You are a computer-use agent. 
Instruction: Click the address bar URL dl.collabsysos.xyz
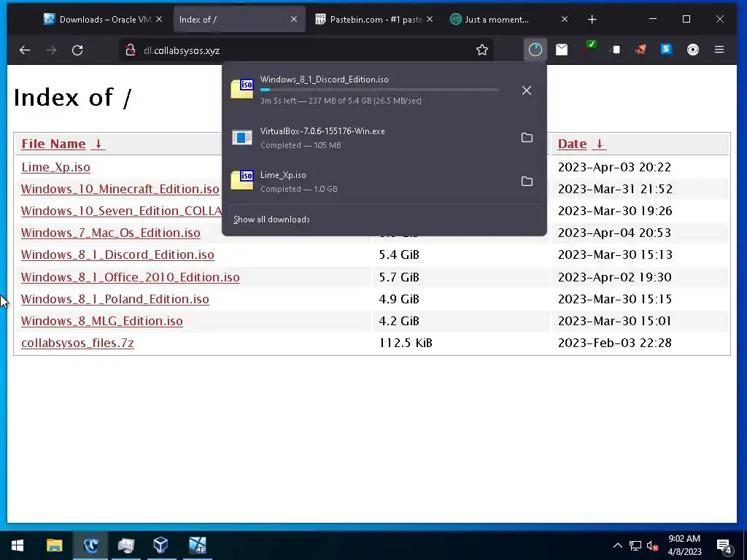182,50
